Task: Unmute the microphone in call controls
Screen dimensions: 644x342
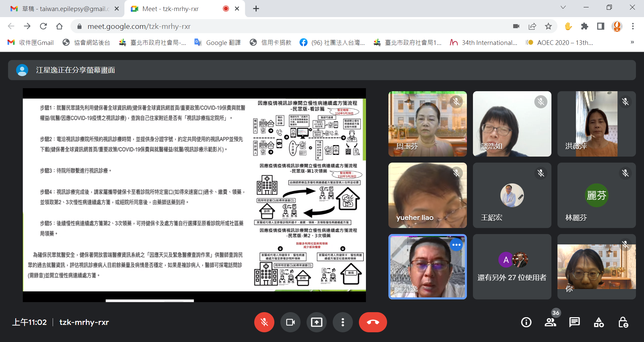Action: pyautogui.click(x=264, y=322)
